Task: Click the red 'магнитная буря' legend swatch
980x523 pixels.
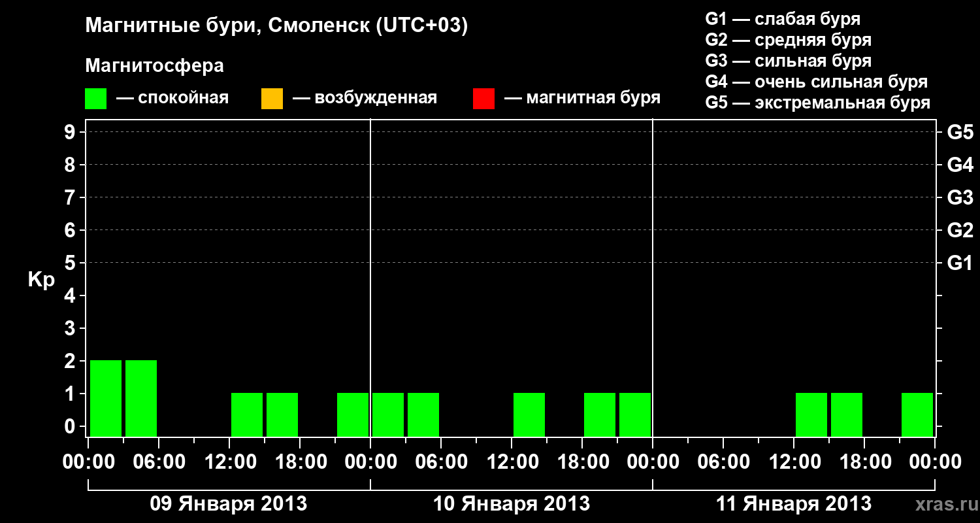Action: click(483, 99)
